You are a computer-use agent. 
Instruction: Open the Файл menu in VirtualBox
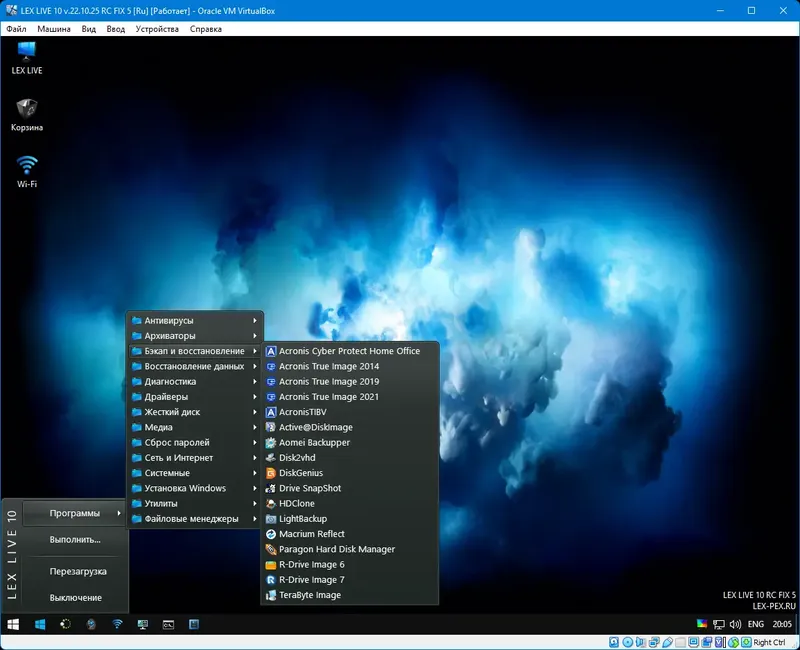[x=16, y=29]
